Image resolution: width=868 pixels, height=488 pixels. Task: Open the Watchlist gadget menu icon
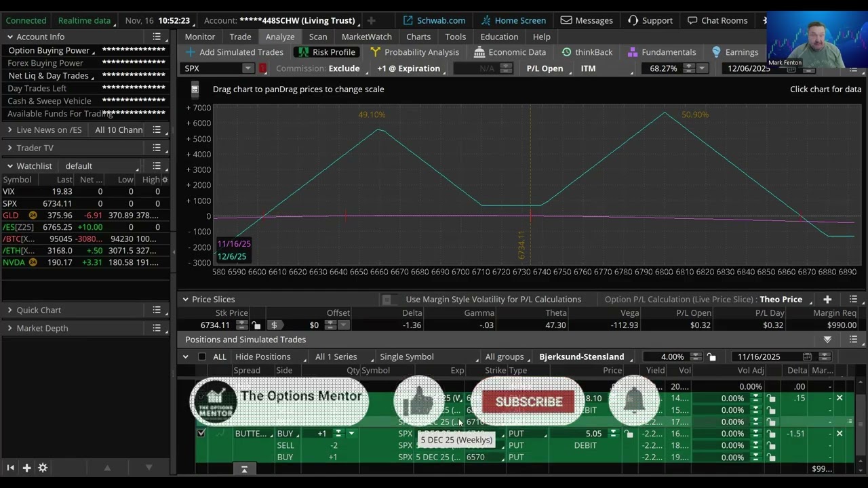point(157,166)
